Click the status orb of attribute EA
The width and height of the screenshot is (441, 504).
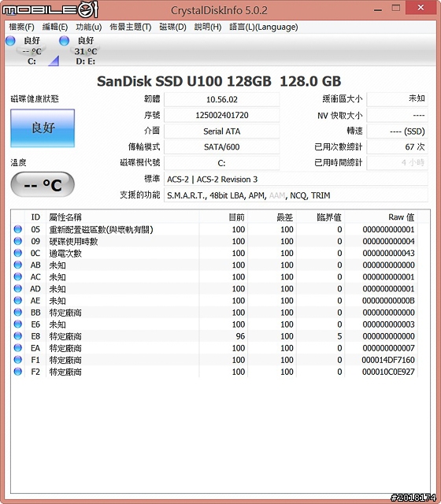[x=18, y=348]
